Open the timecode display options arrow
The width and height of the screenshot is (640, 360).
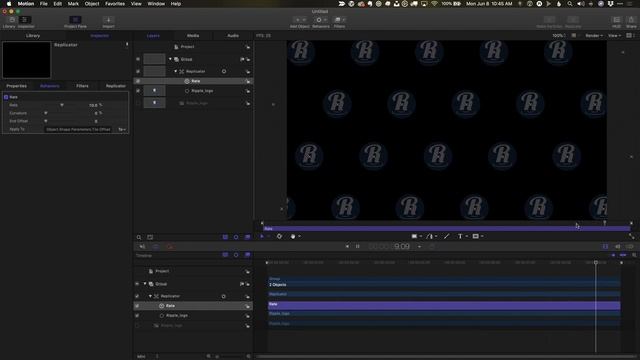coord(419,247)
